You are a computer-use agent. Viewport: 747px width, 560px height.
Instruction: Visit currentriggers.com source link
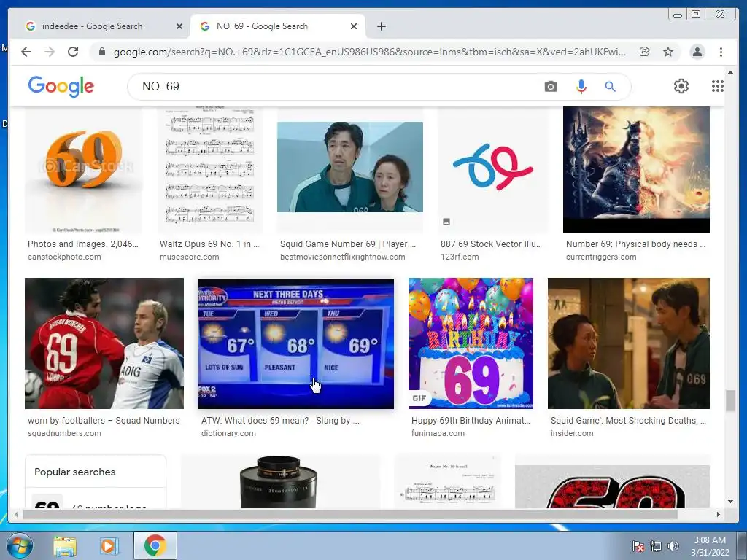click(x=601, y=257)
